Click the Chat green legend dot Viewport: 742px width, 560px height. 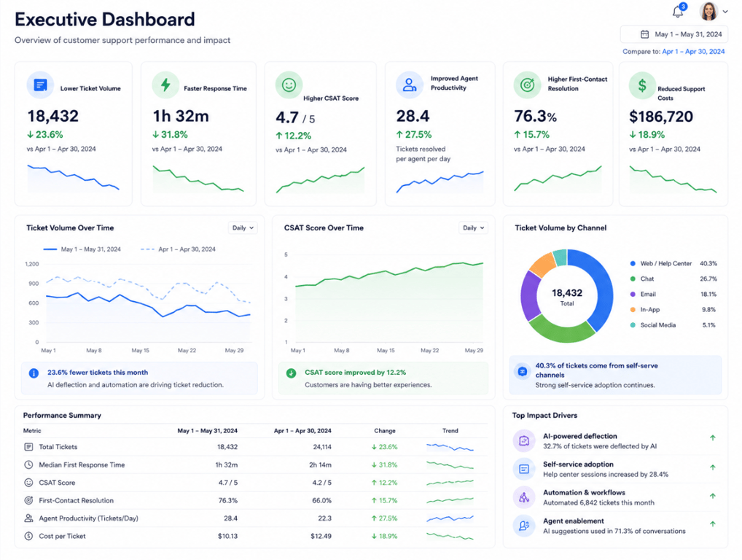633,279
